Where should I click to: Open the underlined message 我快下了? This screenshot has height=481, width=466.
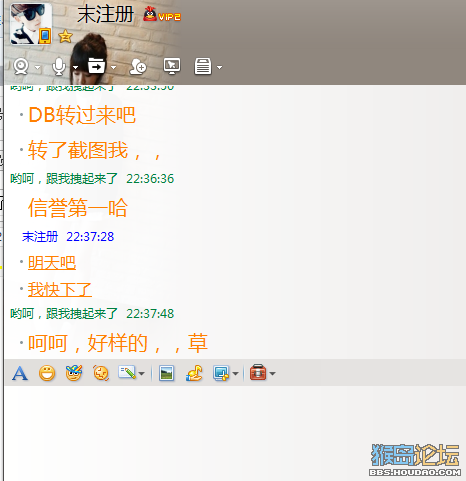coord(60,289)
